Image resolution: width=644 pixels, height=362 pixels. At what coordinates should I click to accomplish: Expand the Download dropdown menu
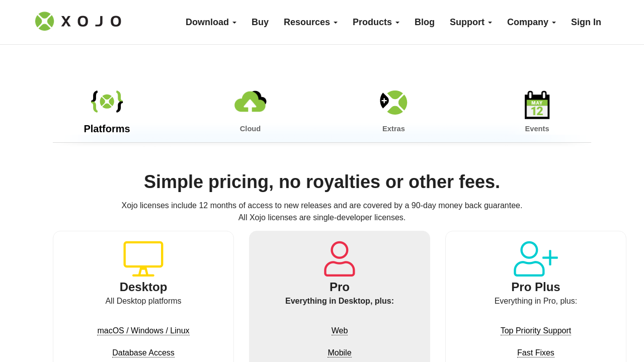(x=211, y=22)
